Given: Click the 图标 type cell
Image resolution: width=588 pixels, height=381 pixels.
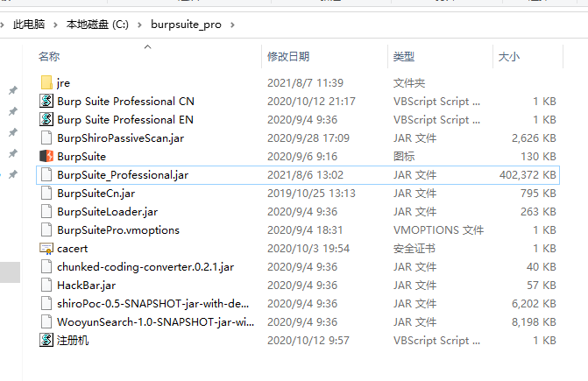Looking at the screenshot, I should tap(404, 156).
